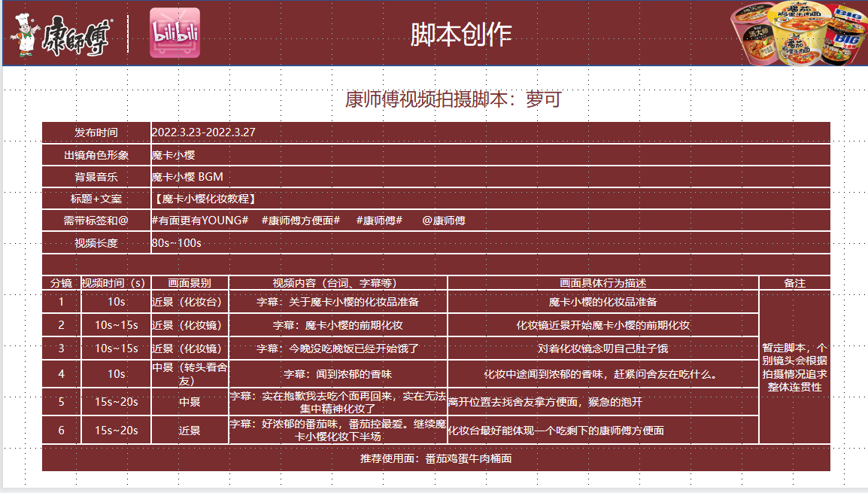Select the cell 对着化妆镜念叨自己肚子饿
Screen dimensions: 868x493
602,348
